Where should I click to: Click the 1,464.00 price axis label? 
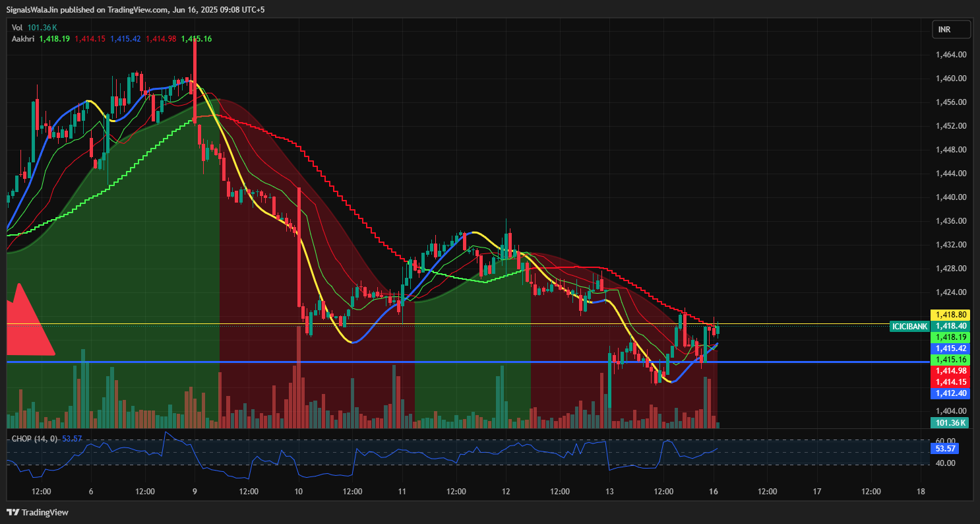click(x=951, y=55)
